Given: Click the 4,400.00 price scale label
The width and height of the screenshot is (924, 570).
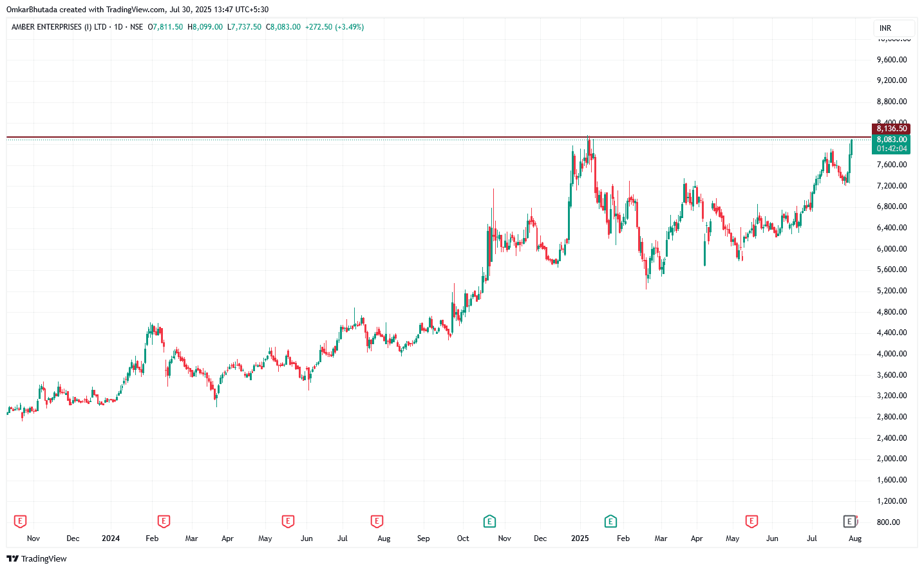Looking at the screenshot, I should [x=892, y=333].
